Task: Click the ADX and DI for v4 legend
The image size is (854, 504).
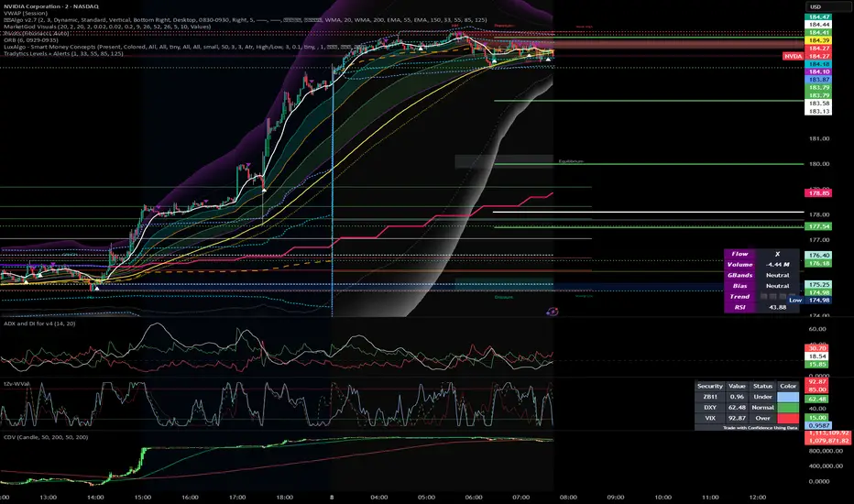Action: coord(39,323)
